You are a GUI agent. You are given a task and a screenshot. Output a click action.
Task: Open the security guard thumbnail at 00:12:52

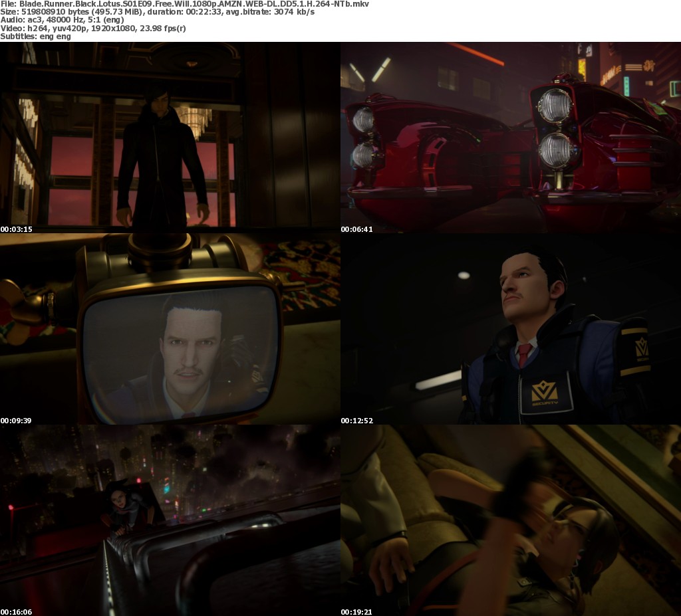[x=511, y=329]
